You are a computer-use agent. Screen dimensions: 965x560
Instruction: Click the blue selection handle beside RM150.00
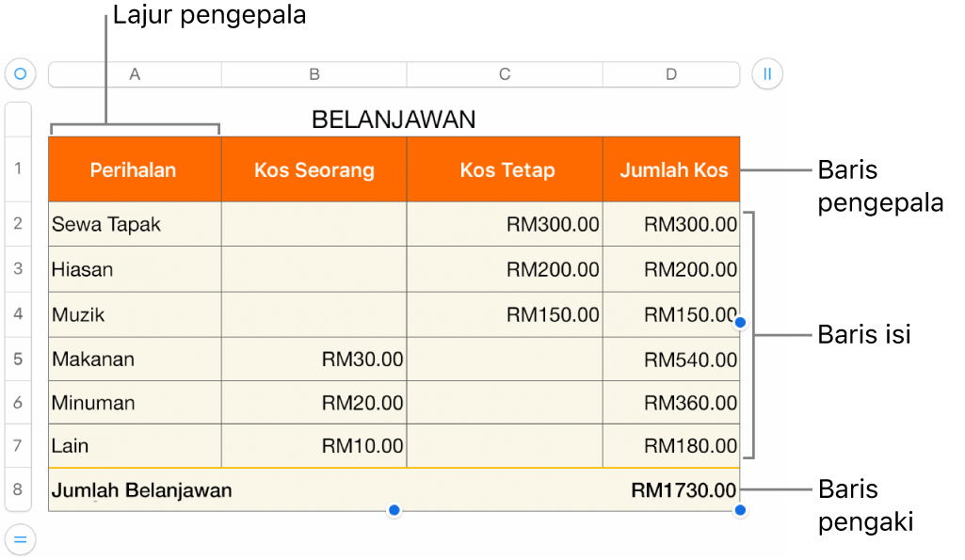pos(740,322)
